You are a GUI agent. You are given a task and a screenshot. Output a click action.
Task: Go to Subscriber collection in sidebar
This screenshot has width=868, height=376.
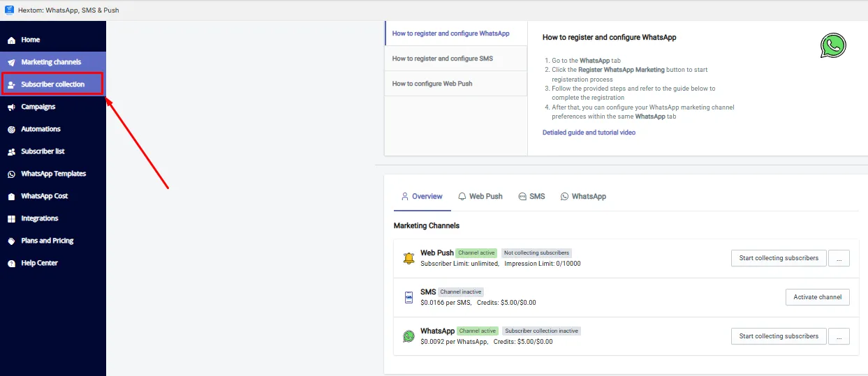[x=53, y=84]
